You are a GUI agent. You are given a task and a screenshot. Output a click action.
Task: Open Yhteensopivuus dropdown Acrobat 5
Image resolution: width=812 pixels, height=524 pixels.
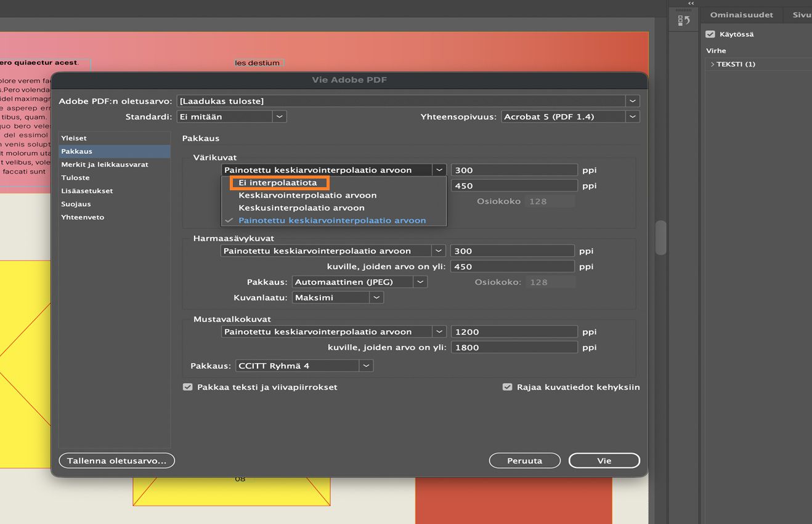coord(570,116)
